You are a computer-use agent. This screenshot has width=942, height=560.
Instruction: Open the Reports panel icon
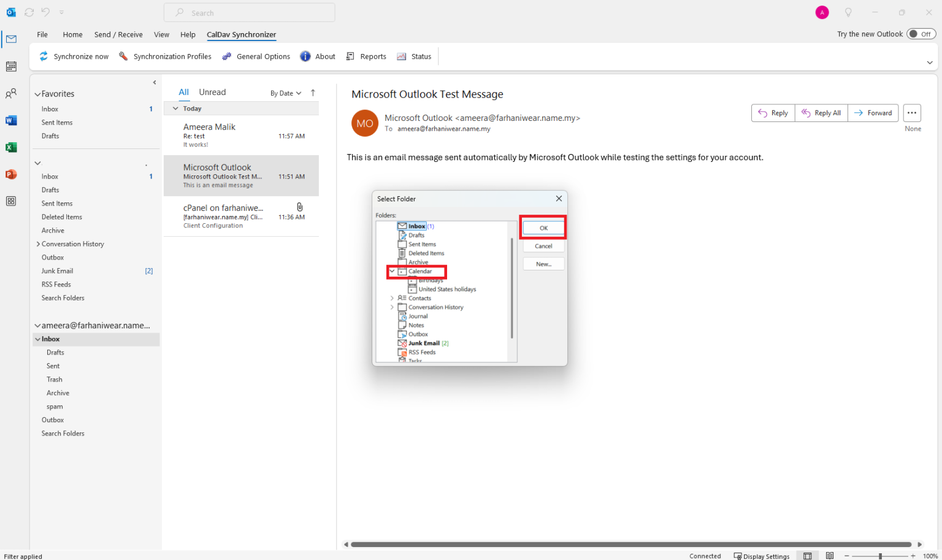click(350, 56)
